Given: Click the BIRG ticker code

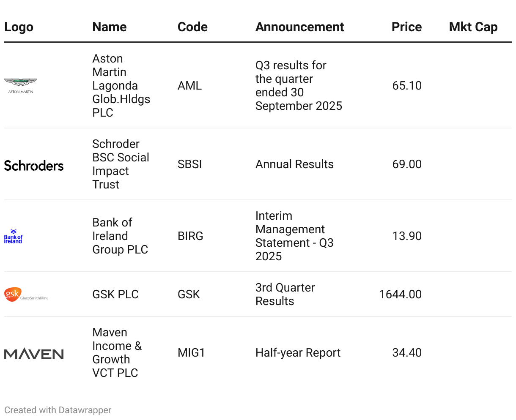Looking at the screenshot, I should click(x=190, y=236).
